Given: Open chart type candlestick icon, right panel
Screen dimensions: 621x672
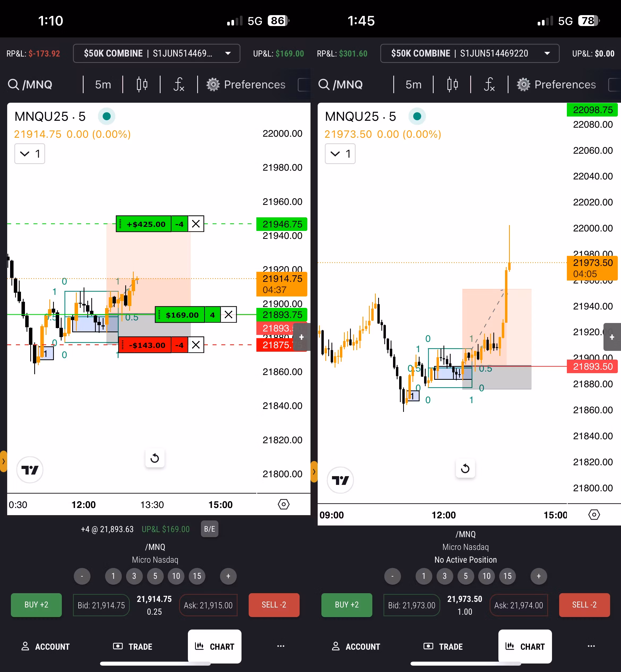Looking at the screenshot, I should [x=453, y=84].
